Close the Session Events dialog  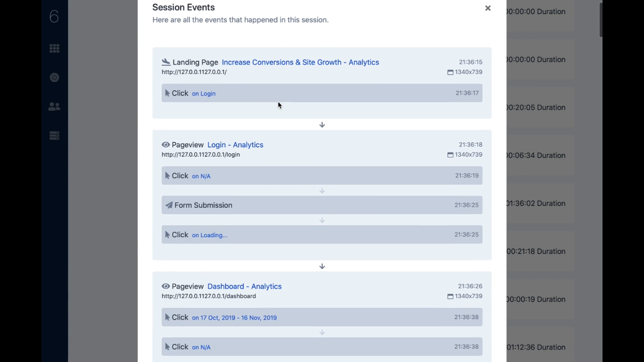pyautogui.click(x=488, y=8)
